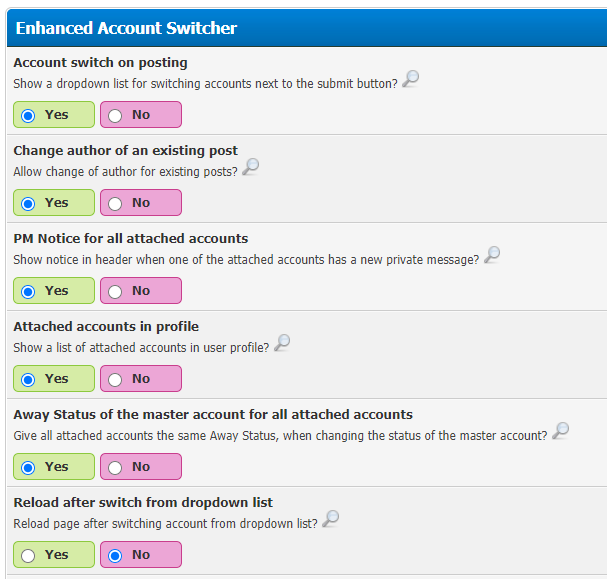Turn off Attached accounts in profile

click(141, 379)
